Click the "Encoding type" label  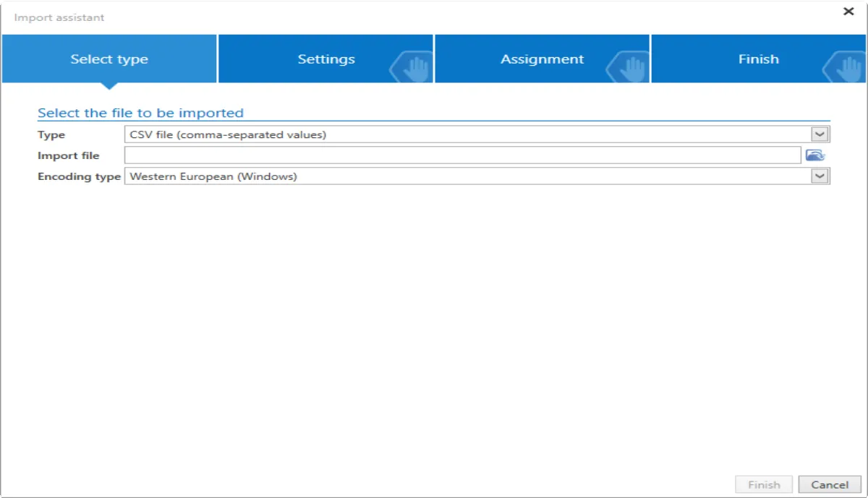[79, 176]
